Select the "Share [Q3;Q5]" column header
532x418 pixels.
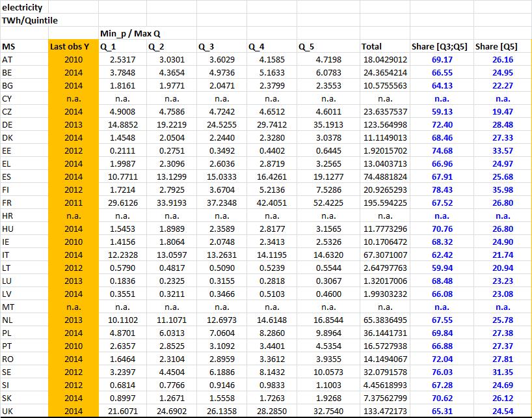click(440, 46)
